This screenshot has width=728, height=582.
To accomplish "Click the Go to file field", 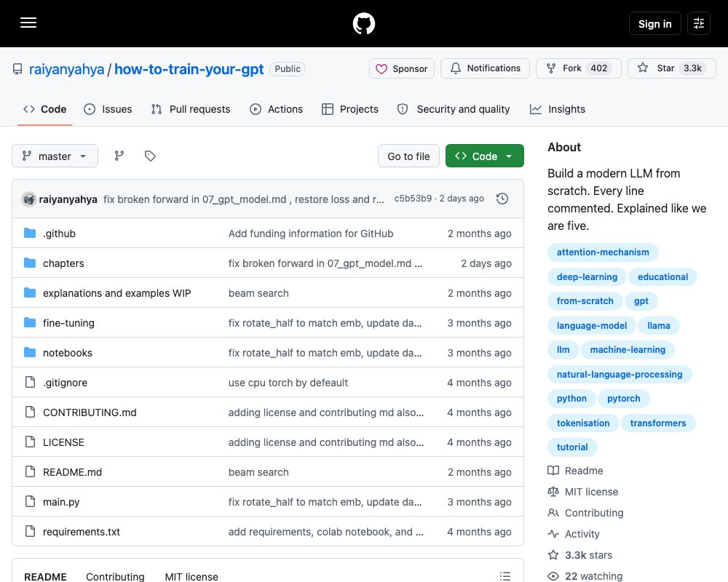I will [x=408, y=156].
